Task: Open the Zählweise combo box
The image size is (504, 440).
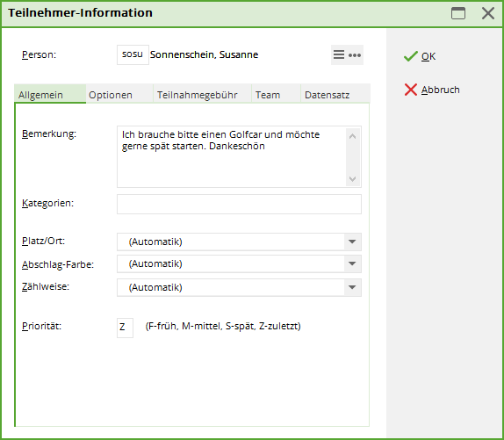Action: (239, 287)
